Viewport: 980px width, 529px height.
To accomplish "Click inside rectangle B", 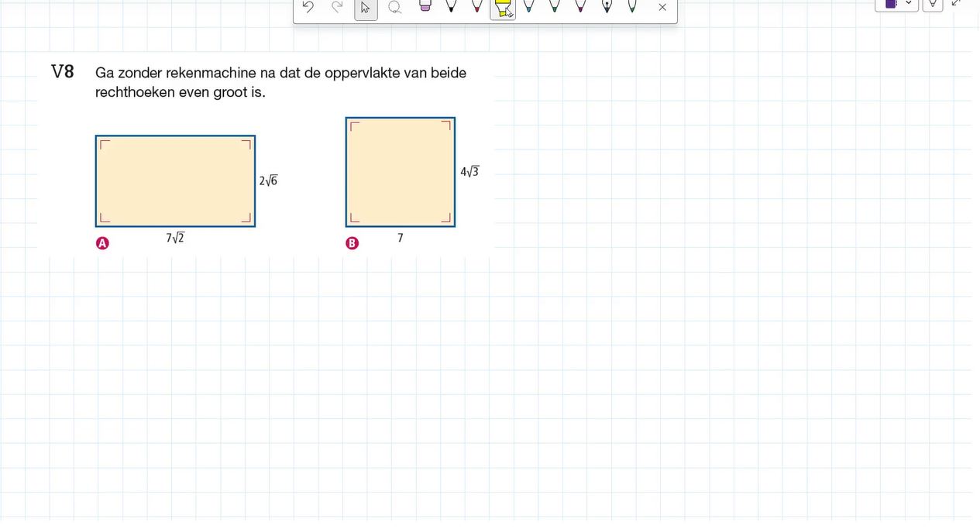I will 401,172.
